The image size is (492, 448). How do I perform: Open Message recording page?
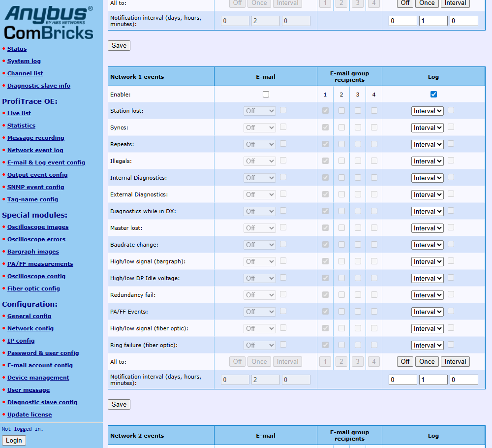point(36,137)
